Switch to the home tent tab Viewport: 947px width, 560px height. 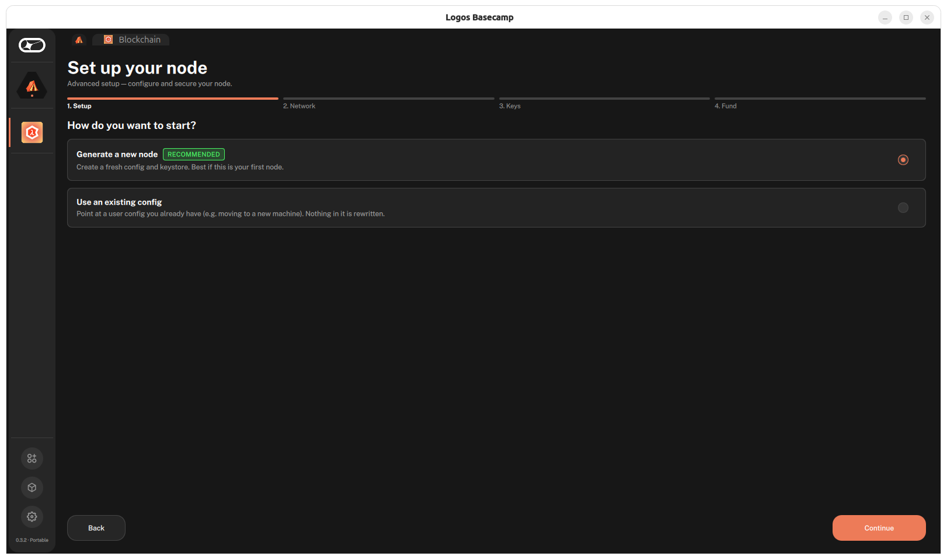(79, 40)
